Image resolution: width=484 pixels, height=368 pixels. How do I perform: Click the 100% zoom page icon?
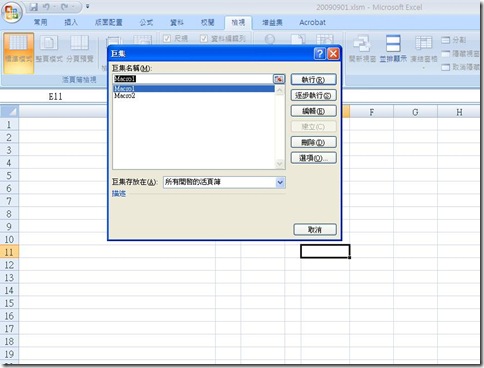298,39
